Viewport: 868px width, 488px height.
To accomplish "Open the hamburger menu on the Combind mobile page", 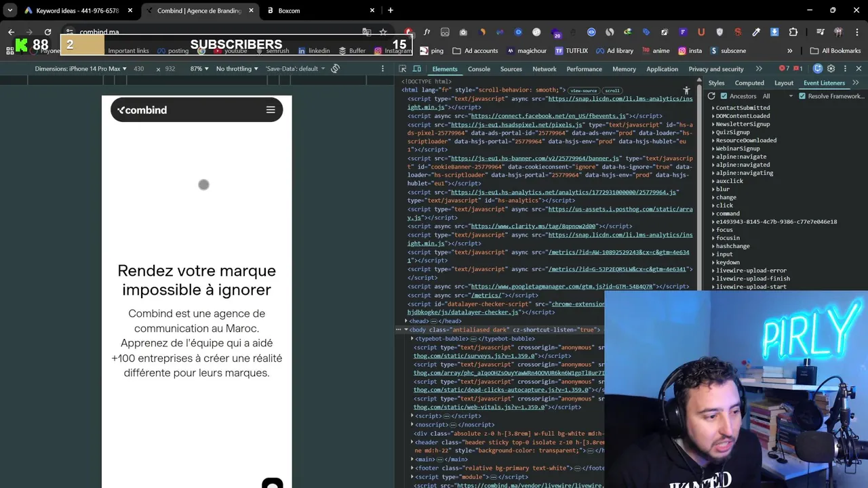I will coord(271,110).
